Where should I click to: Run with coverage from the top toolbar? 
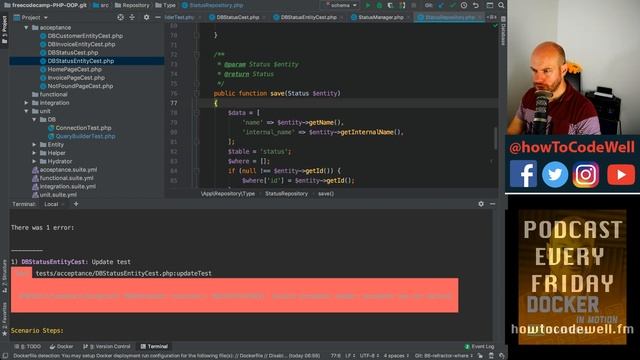pyautogui.click(x=390, y=5)
